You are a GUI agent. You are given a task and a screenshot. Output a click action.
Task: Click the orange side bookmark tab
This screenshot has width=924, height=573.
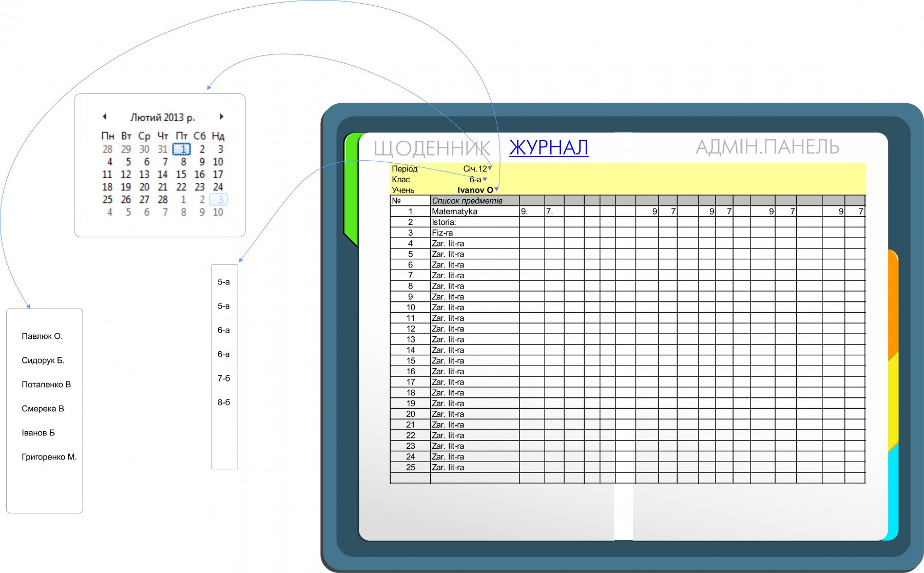click(893, 303)
